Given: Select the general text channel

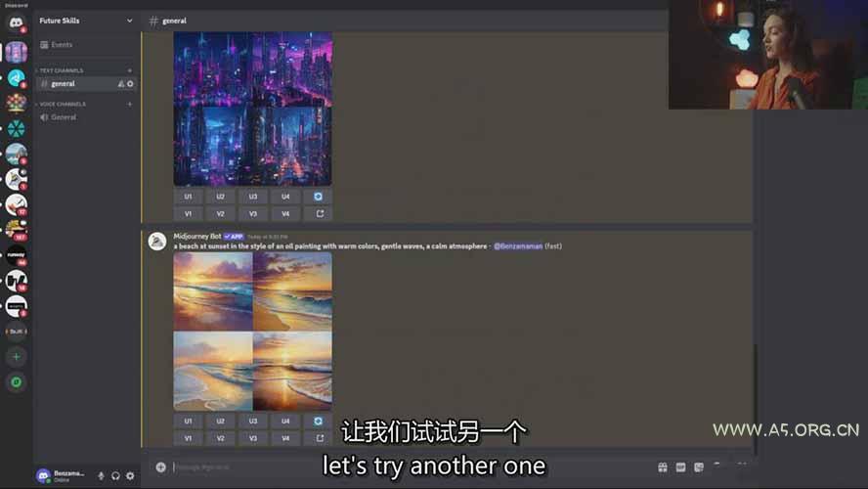Looking at the screenshot, I should click(x=65, y=84).
